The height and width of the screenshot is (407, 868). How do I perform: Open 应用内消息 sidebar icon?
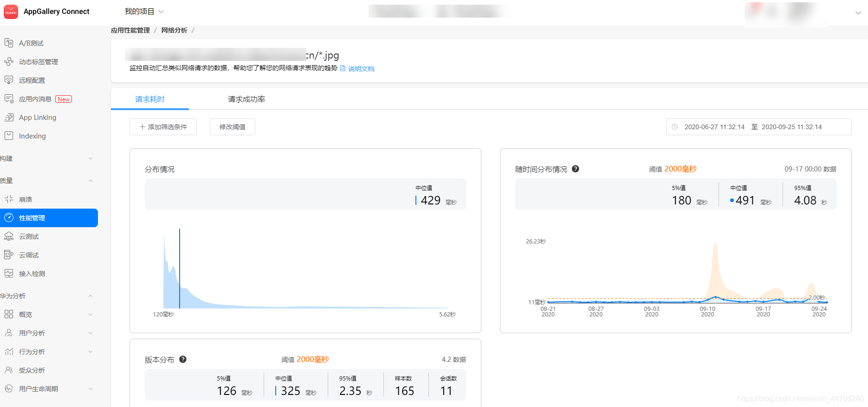[9, 98]
